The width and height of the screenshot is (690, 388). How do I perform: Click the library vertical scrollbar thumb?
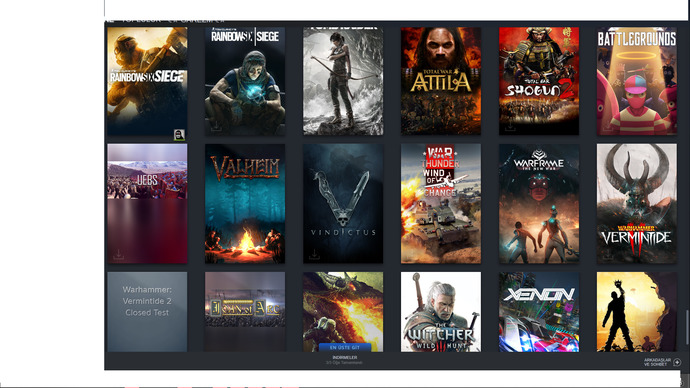tap(687, 327)
